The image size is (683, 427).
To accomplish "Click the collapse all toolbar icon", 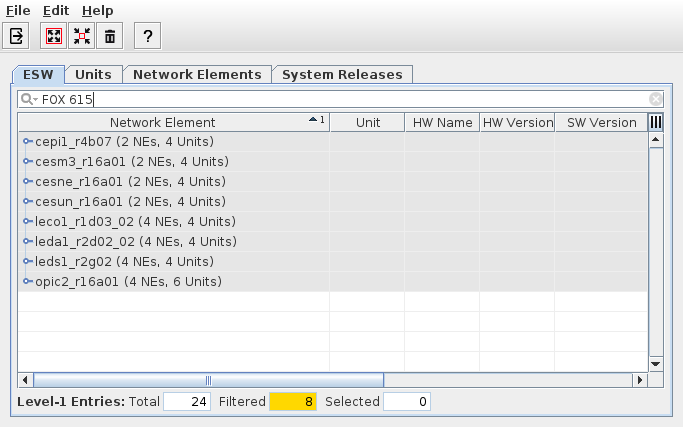I will [x=81, y=36].
